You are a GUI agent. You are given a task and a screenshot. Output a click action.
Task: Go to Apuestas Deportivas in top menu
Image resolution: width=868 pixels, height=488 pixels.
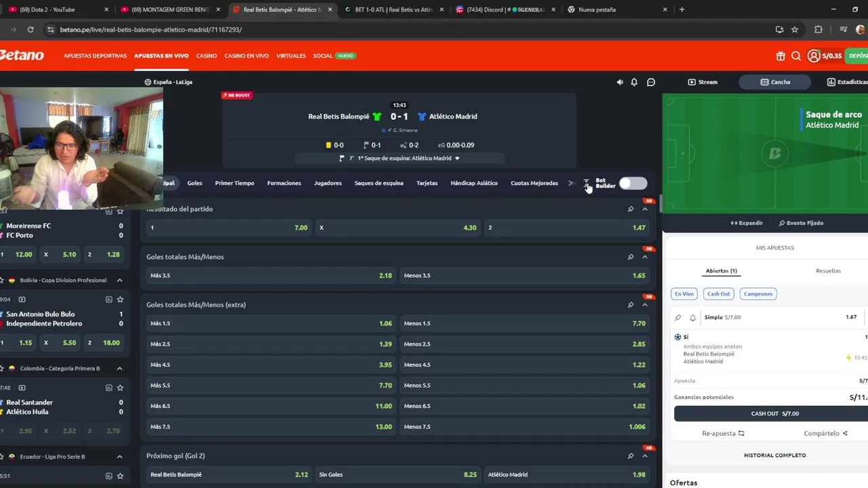tap(95, 56)
